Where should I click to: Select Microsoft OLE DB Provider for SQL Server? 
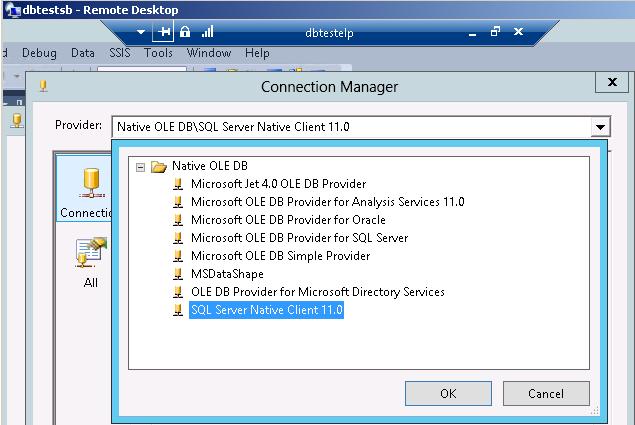click(299, 238)
